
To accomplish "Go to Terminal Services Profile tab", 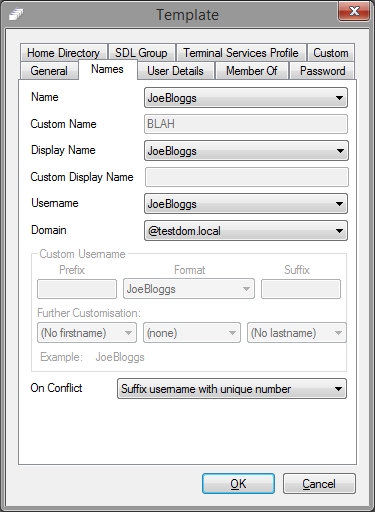I will [x=241, y=53].
